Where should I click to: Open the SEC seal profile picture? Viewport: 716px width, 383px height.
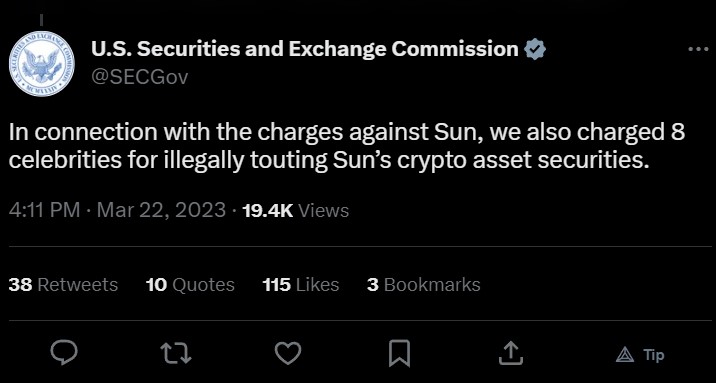pos(42,63)
